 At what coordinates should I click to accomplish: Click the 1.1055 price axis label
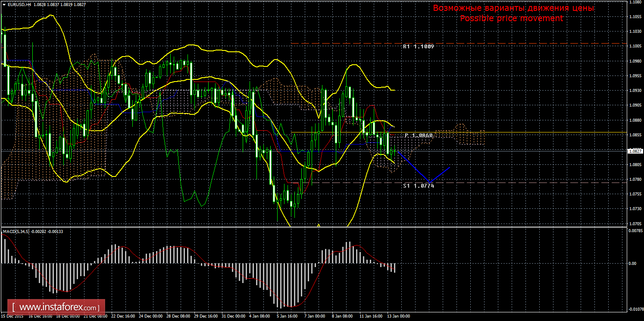coord(635,17)
